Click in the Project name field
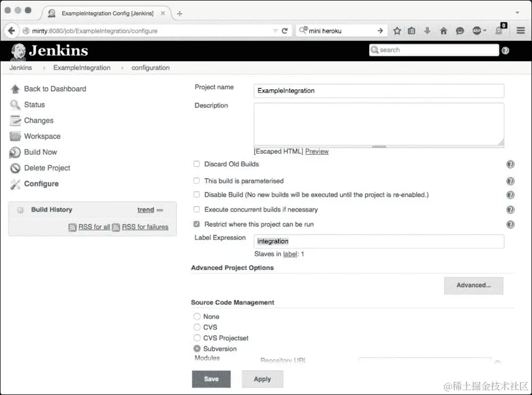This screenshot has height=395, width=532. (x=379, y=91)
